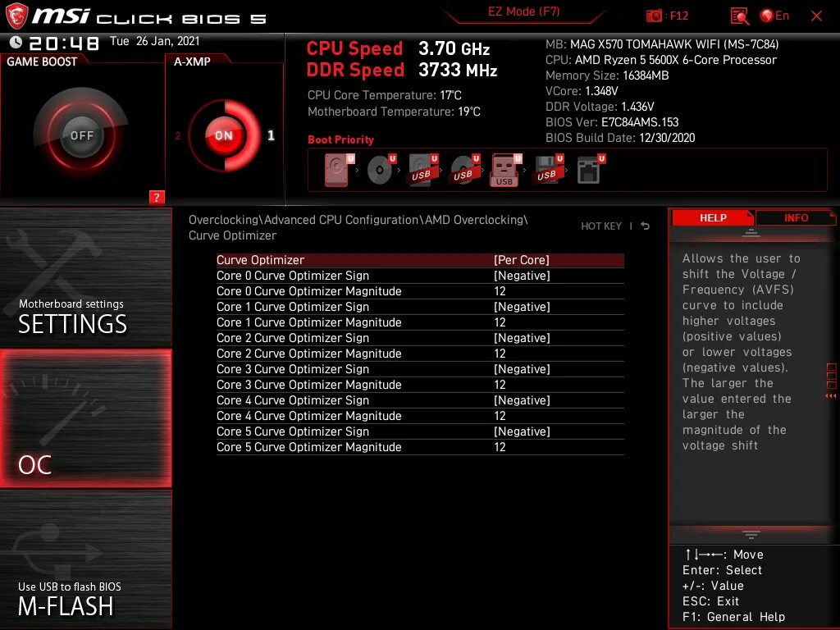Image resolution: width=840 pixels, height=630 pixels.
Task: Select the USB key boot device icon
Action: (x=505, y=170)
